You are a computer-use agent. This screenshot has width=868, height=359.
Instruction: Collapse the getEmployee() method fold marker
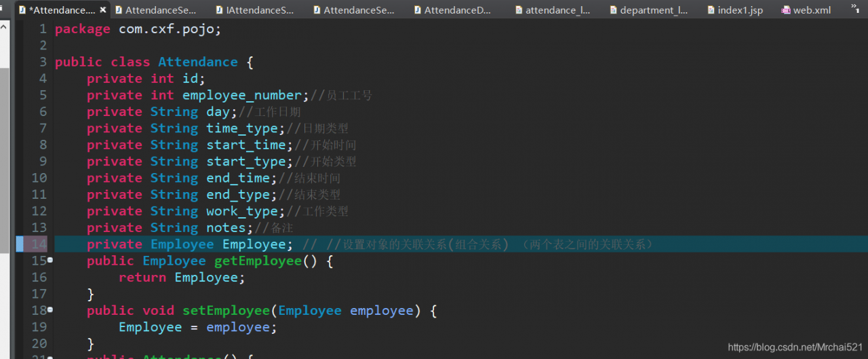[x=50, y=260]
